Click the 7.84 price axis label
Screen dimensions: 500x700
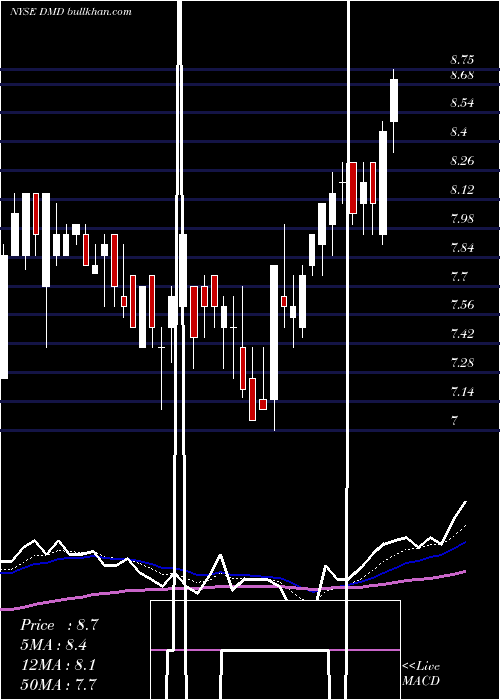point(462,248)
